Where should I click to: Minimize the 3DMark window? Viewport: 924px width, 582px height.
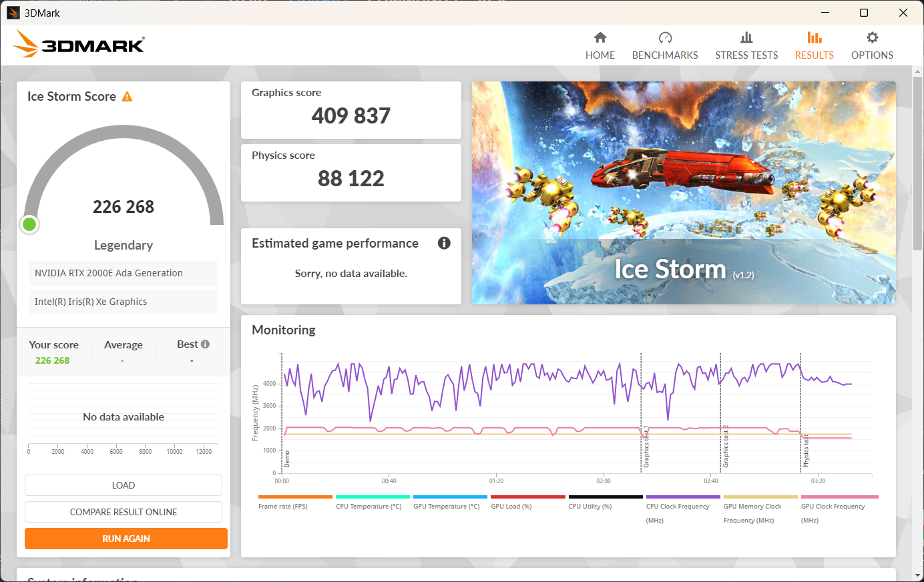pos(825,13)
